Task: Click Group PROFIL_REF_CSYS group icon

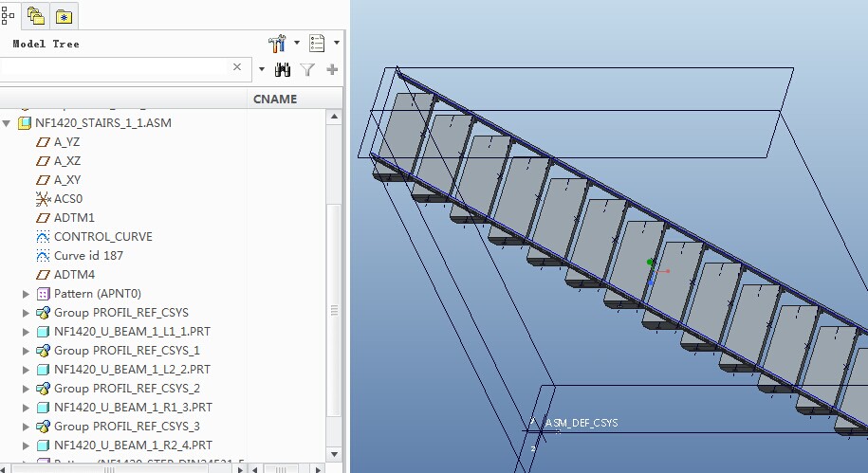Action: (x=43, y=313)
